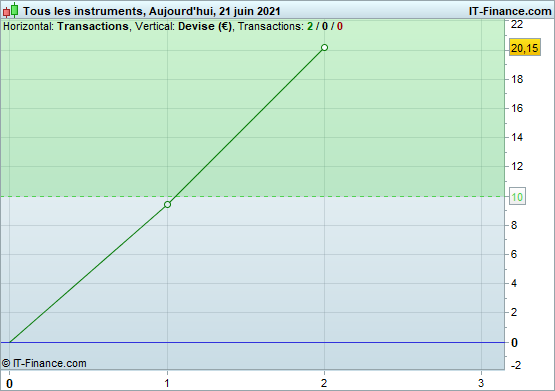
Task: Click the vertical axis value 14
Action: click(x=517, y=137)
